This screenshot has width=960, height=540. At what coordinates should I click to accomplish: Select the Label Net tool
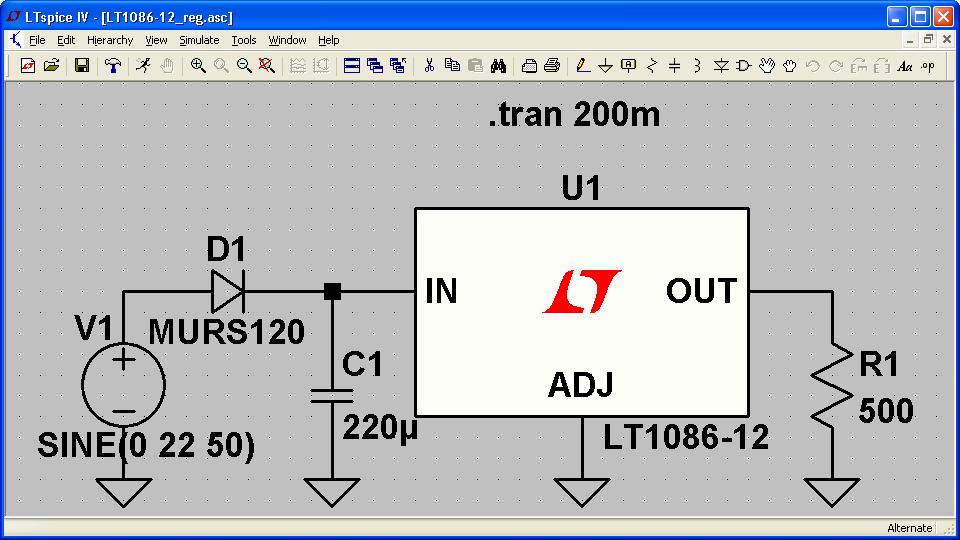(x=628, y=66)
